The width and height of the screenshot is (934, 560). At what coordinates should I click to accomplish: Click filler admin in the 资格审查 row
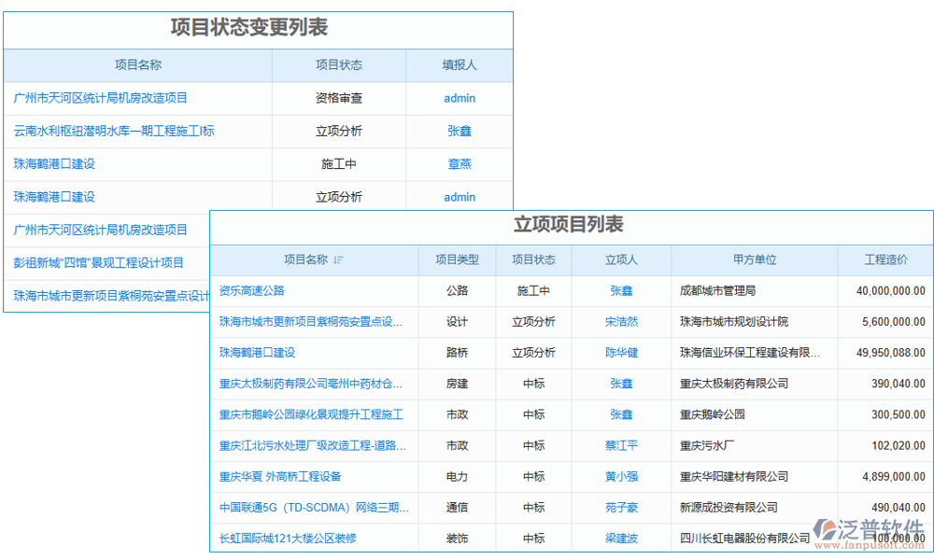pos(459,98)
